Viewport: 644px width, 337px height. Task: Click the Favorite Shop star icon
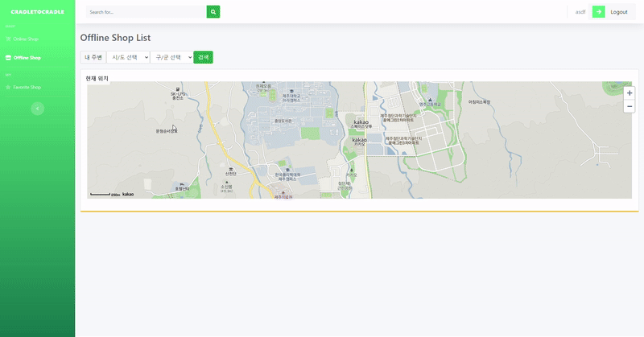coord(8,87)
